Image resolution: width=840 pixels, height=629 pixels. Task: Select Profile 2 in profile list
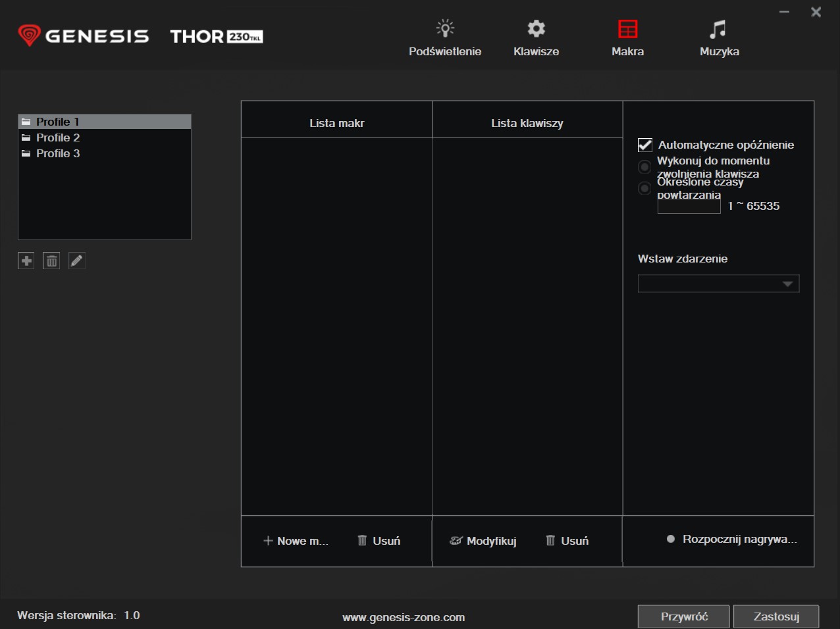click(x=58, y=138)
